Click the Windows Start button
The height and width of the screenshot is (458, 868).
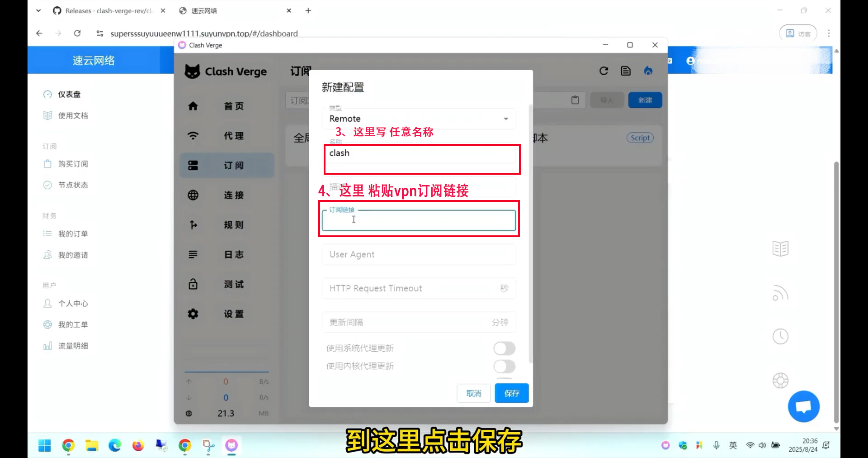(45, 446)
